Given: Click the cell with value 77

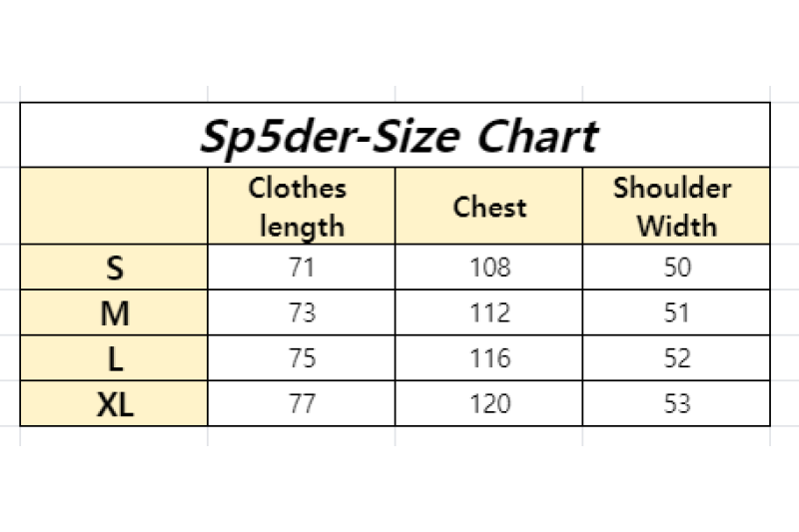Looking at the screenshot, I should pyautogui.click(x=301, y=404).
